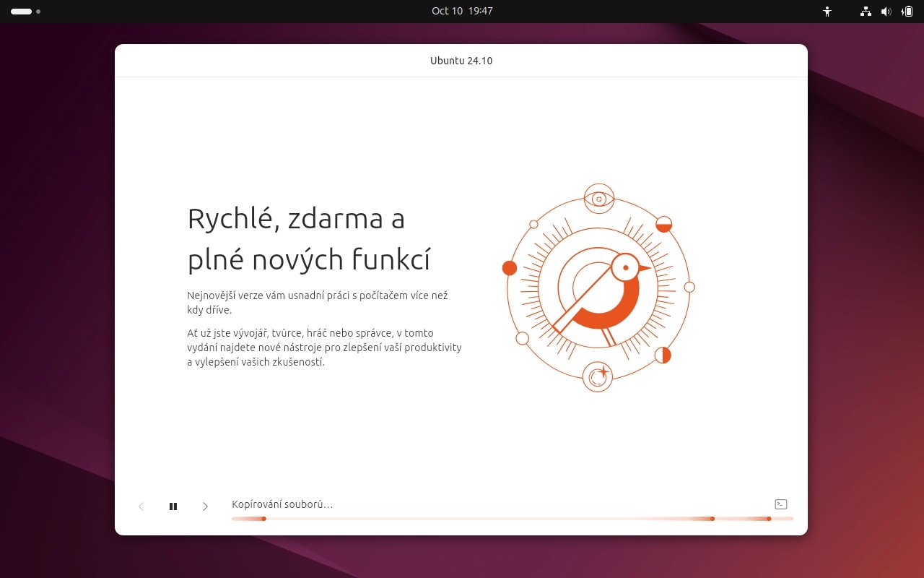Open the installer log terminal icon
This screenshot has width=924, height=578.
780,504
